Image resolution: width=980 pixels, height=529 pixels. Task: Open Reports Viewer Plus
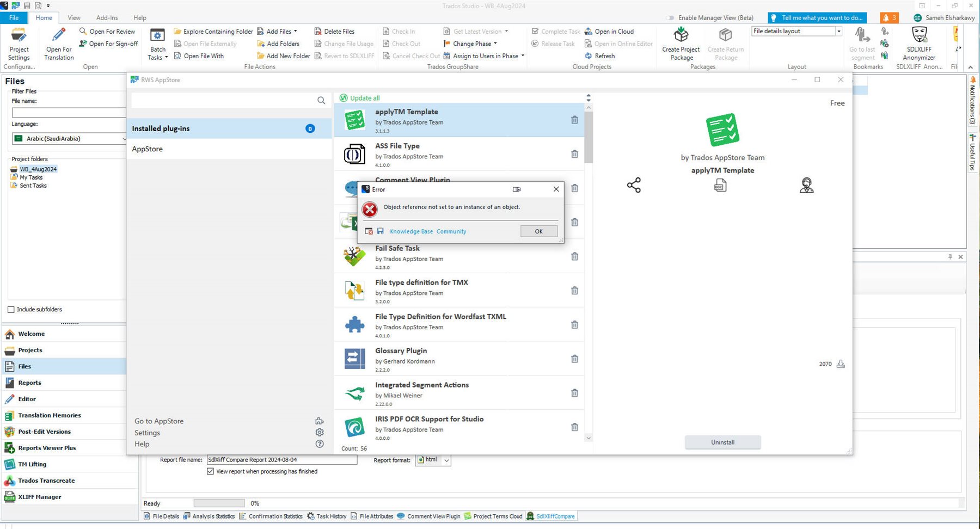[64, 448]
